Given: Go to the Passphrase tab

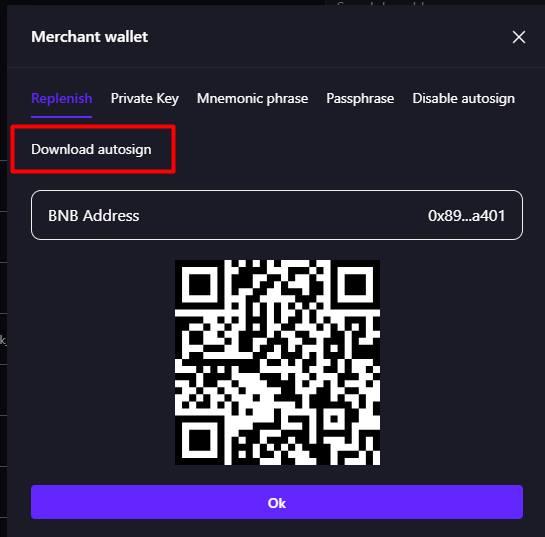Looking at the screenshot, I should 360,98.
